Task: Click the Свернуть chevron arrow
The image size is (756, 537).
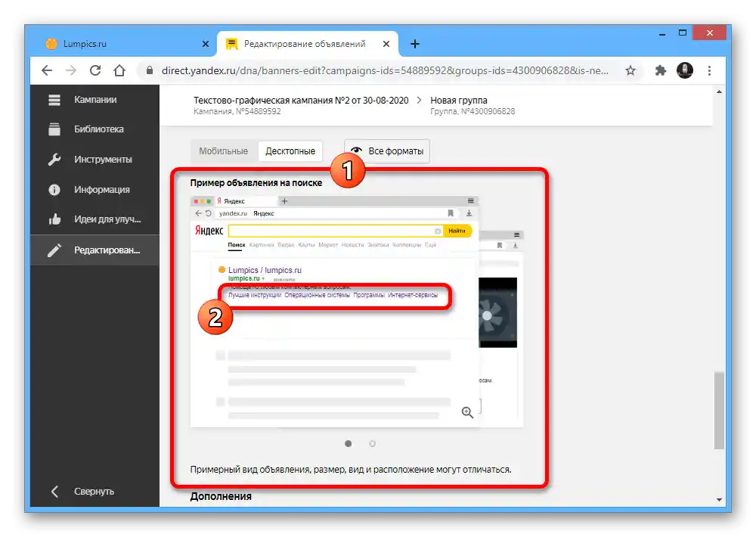Action: tap(54, 492)
